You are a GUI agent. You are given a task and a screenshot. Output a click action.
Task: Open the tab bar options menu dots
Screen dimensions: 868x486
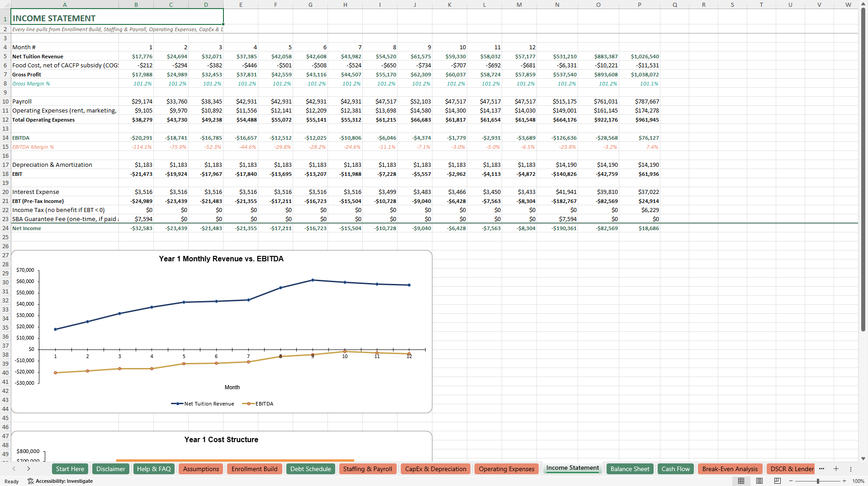pyautogui.click(x=850, y=469)
